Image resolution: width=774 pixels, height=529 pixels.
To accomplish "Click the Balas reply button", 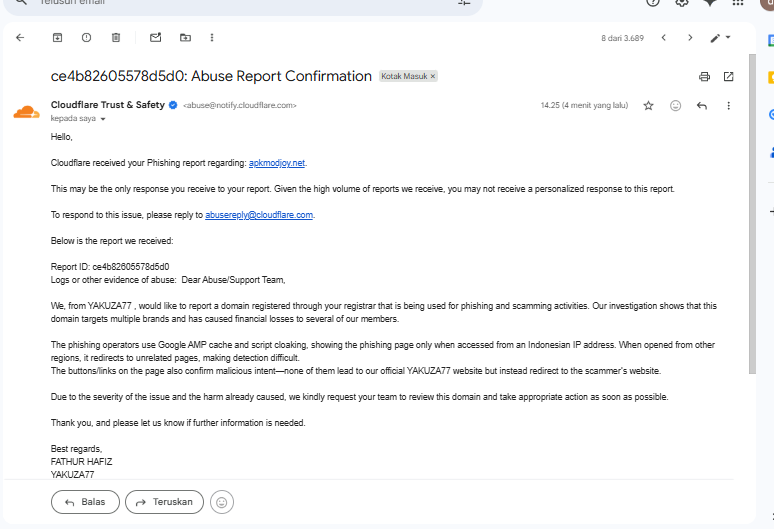I will [85, 502].
